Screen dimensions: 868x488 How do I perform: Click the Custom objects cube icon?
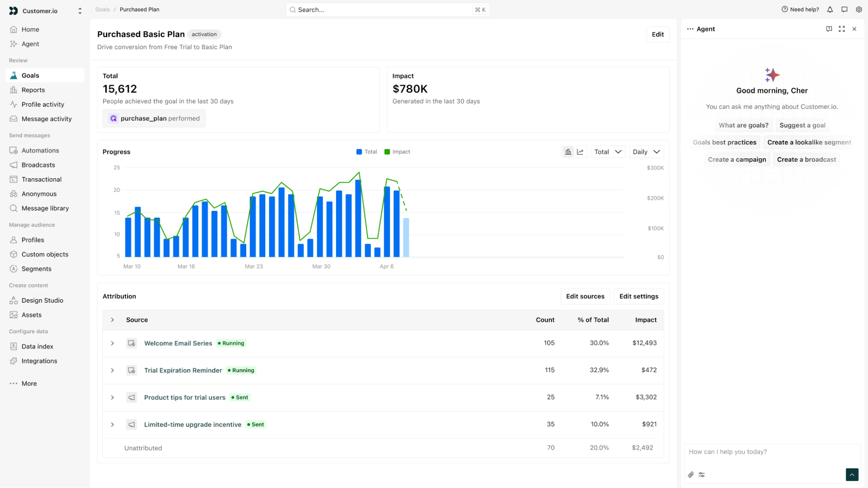click(x=13, y=254)
